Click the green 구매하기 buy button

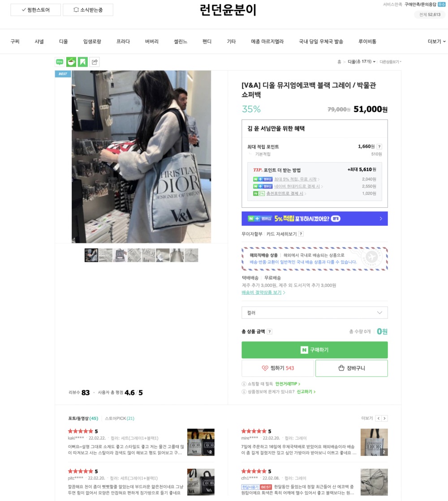coord(314,350)
